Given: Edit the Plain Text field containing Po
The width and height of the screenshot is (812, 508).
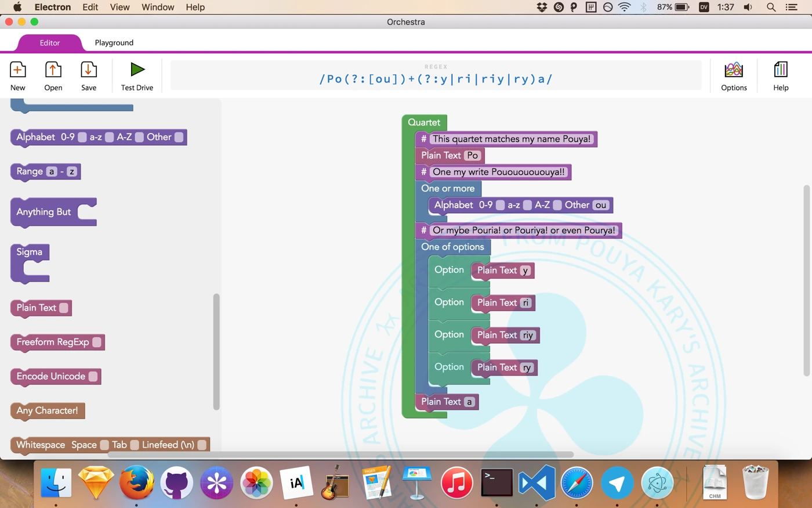Looking at the screenshot, I should (473, 156).
